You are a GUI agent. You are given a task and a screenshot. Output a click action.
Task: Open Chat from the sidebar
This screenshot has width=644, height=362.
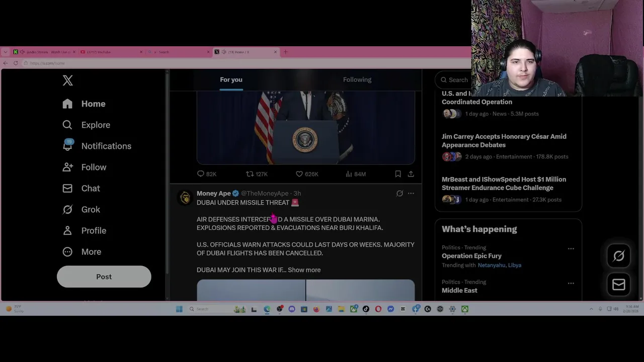click(81, 188)
